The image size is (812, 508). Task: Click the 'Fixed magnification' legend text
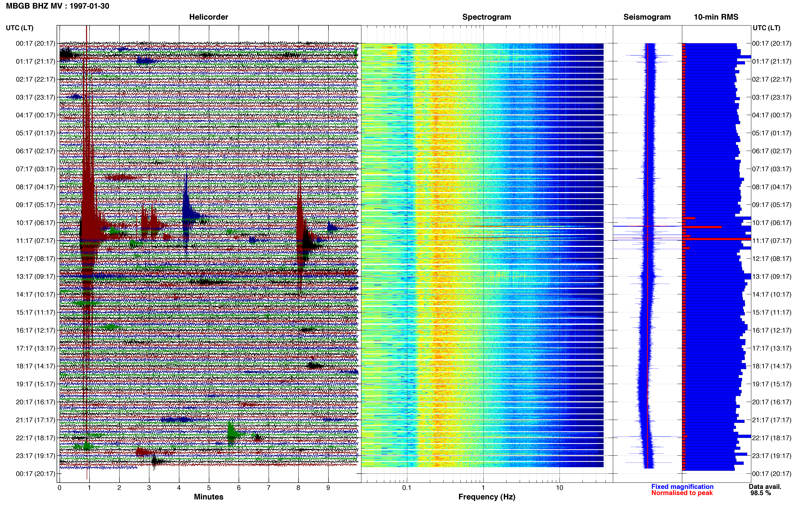[x=682, y=486]
